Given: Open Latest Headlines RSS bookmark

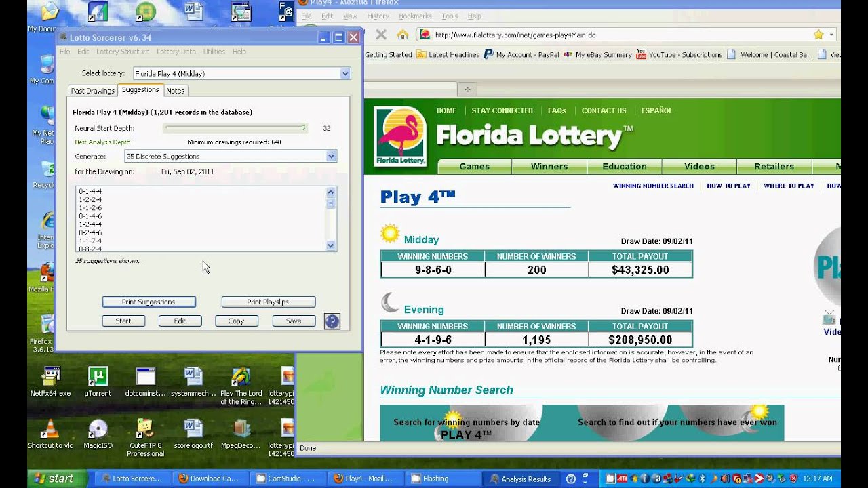Looking at the screenshot, I should click(448, 55).
